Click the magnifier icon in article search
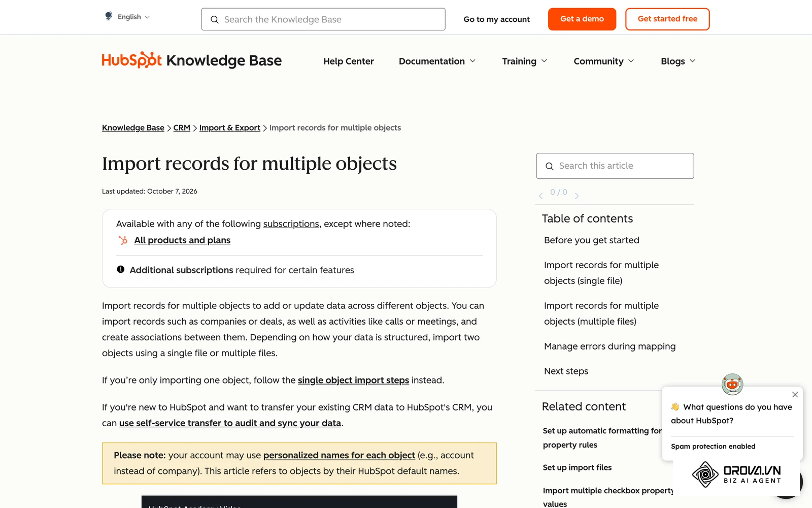The height and width of the screenshot is (508, 812). pyautogui.click(x=549, y=166)
